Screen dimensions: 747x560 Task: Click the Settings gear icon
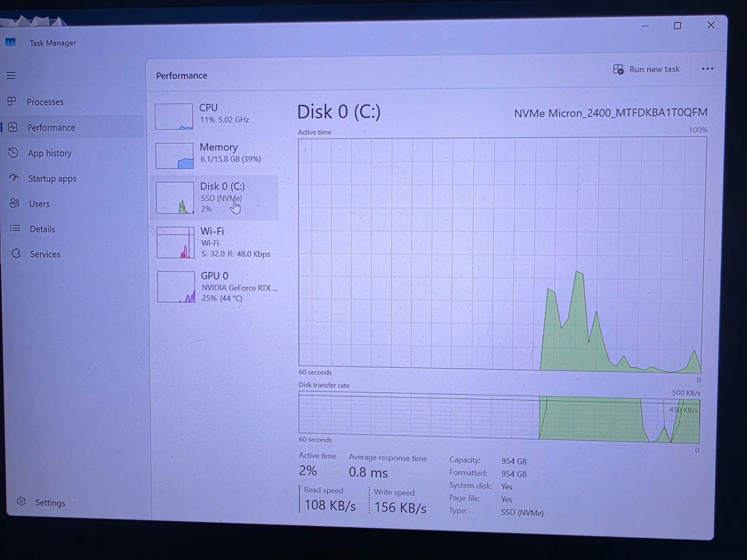[x=21, y=502]
